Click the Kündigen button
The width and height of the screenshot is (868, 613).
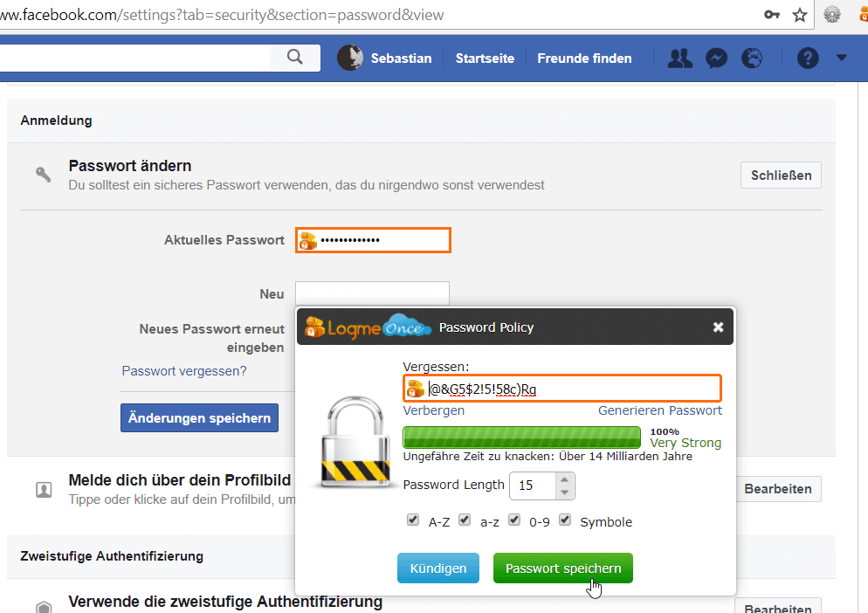[437, 568]
